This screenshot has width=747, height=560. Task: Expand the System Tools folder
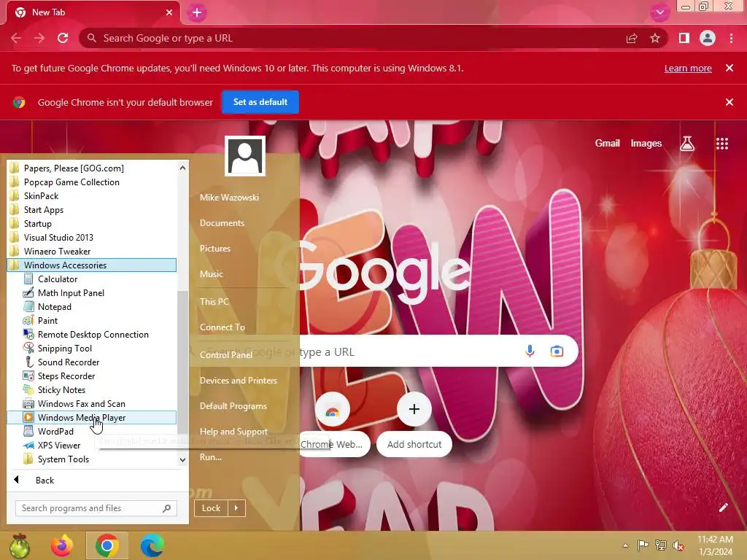click(63, 459)
